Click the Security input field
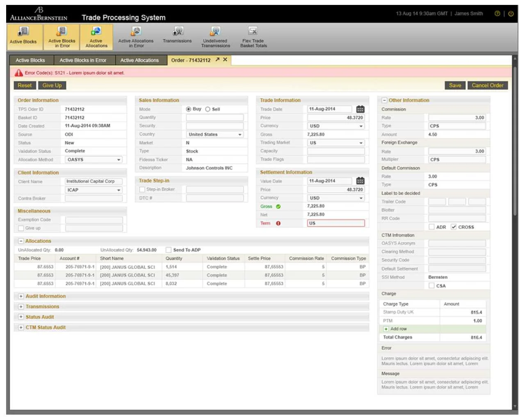Image resolution: width=525 pixels, height=420 pixels. pos(215,126)
